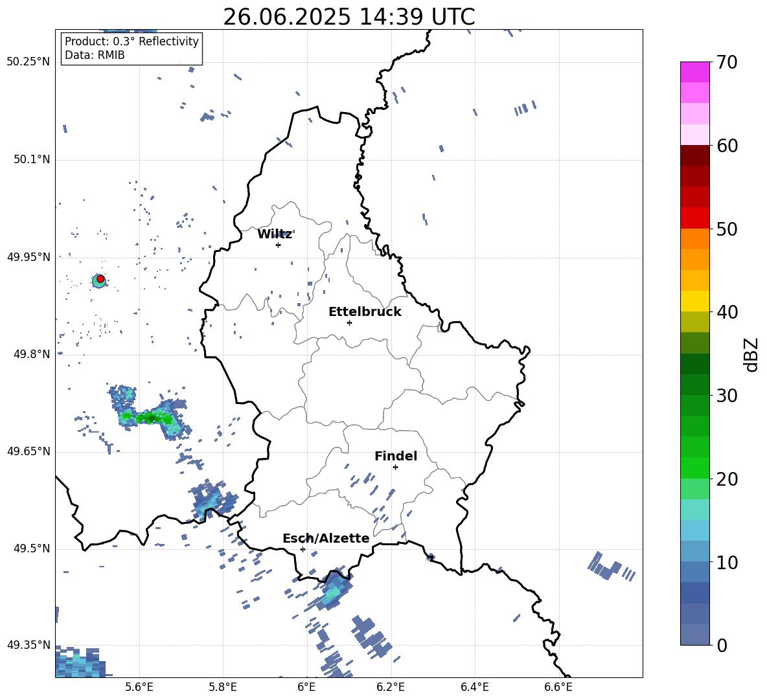Click the bright green segment above 20
This screenshot has width=767, height=700.
point(695,468)
